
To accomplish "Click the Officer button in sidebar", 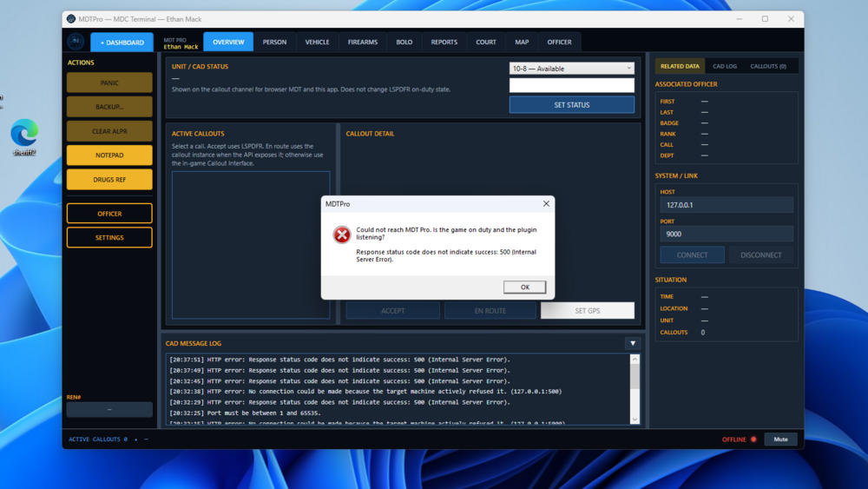I will tap(109, 213).
